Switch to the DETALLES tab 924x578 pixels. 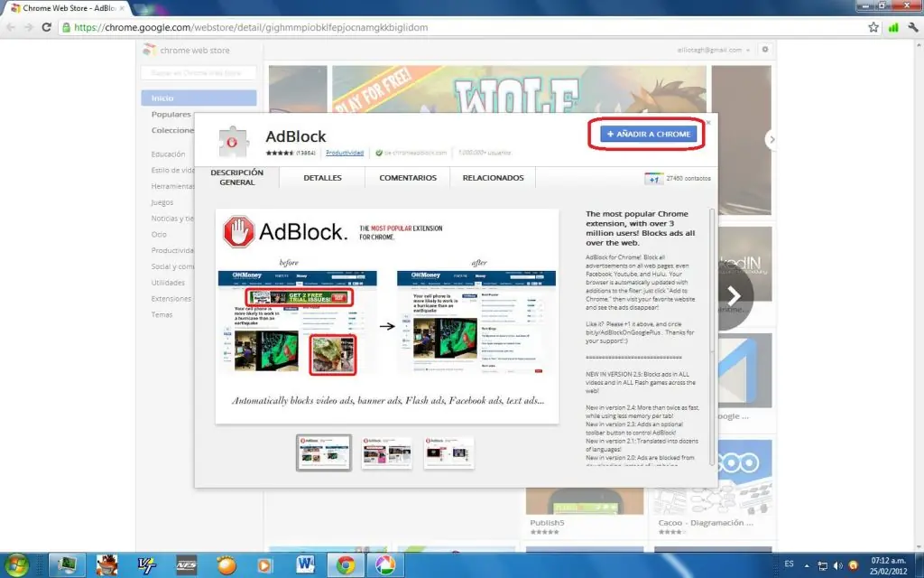point(322,178)
